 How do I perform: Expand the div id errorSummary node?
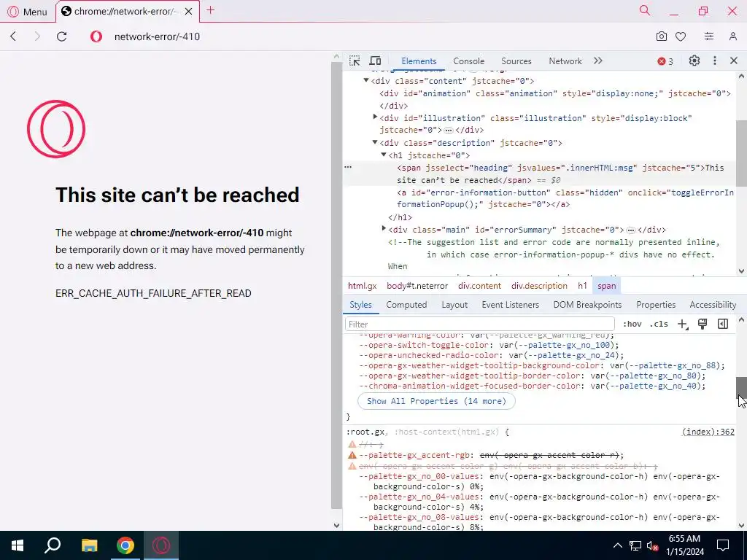tap(384, 229)
